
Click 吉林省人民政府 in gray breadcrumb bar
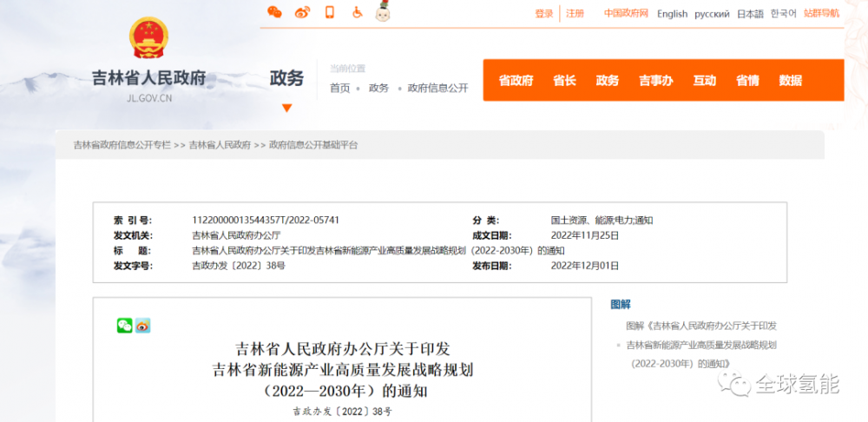[x=220, y=145]
